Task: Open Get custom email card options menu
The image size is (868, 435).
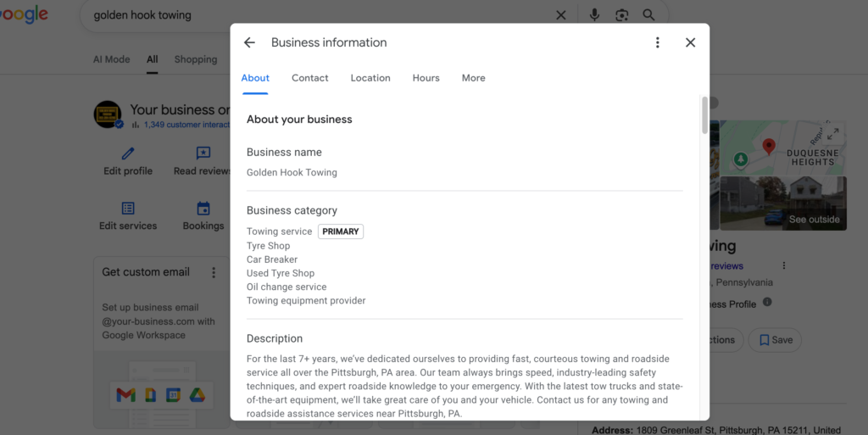Action: (214, 273)
